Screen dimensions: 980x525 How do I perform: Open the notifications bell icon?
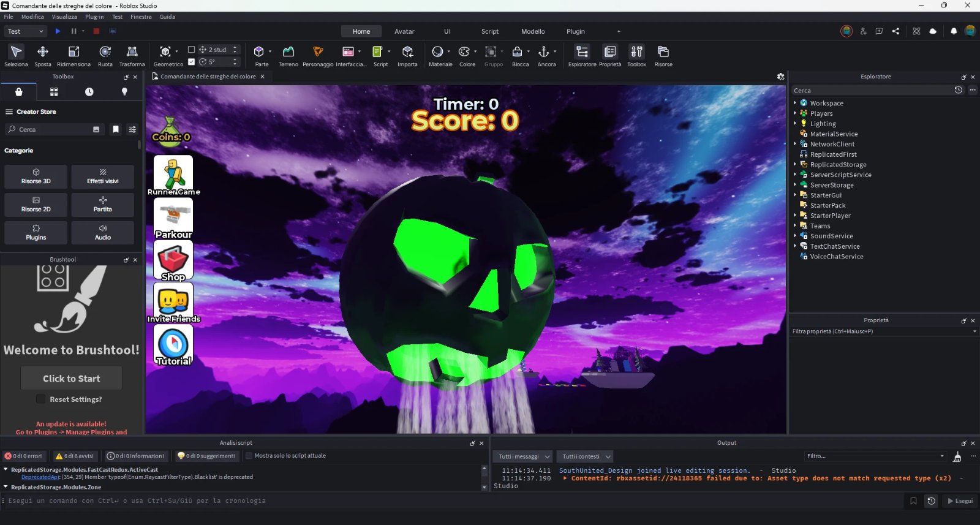point(954,31)
